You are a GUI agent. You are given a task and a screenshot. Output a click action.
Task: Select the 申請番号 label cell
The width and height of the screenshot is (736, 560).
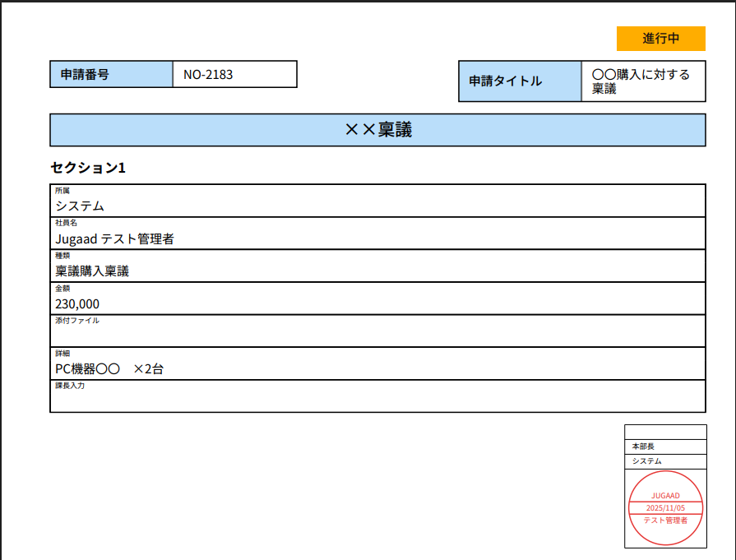coord(111,74)
